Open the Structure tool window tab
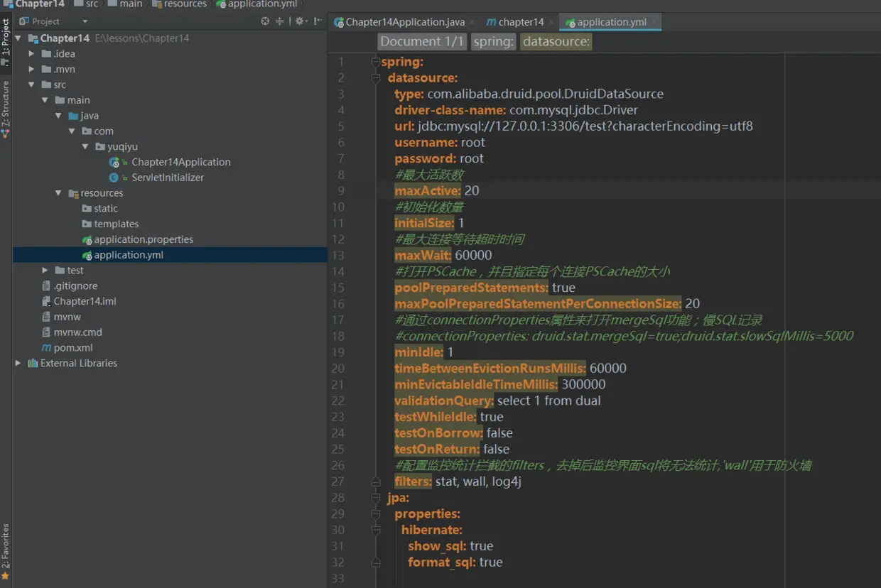Viewport: 881px width, 588px height. coord(6,108)
